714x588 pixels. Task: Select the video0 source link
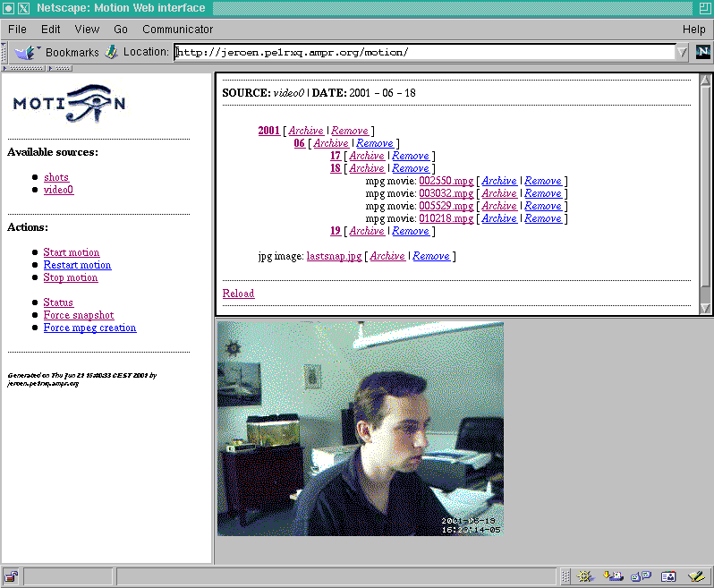point(58,190)
